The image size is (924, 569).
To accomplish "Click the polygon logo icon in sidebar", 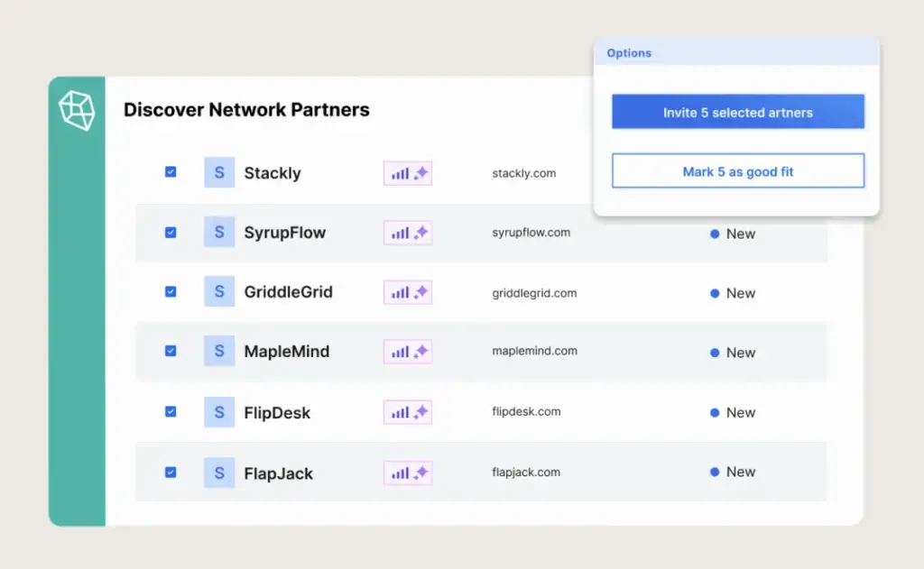I will (77, 111).
